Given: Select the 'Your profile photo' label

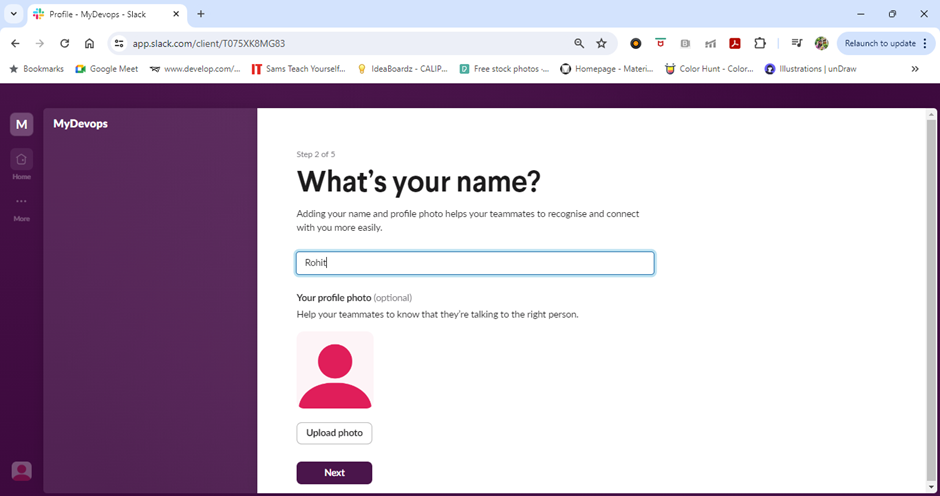Looking at the screenshot, I should pyautogui.click(x=334, y=297).
